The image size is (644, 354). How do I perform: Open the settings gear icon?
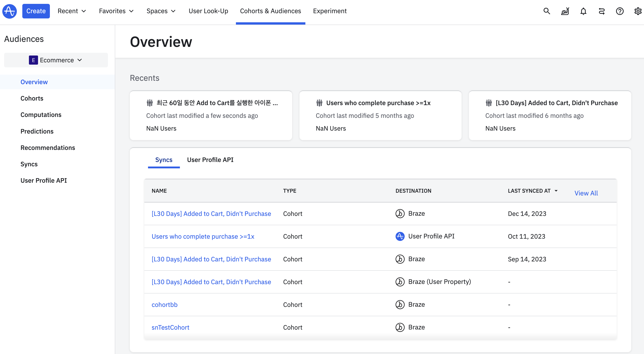coord(638,11)
